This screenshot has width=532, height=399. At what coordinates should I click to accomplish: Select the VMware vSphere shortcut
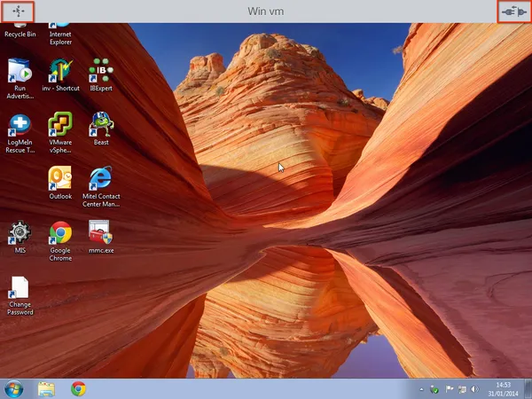pyautogui.click(x=60, y=133)
